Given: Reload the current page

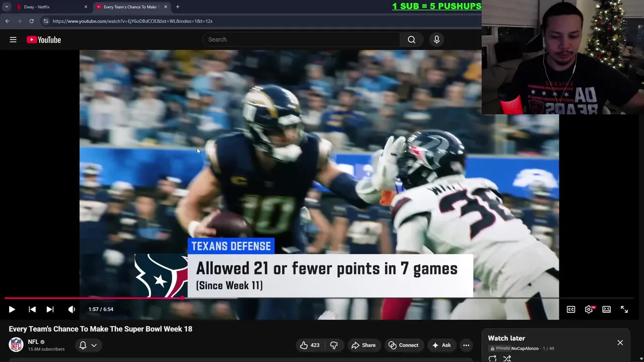Looking at the screenshot, I should point(31,21).
